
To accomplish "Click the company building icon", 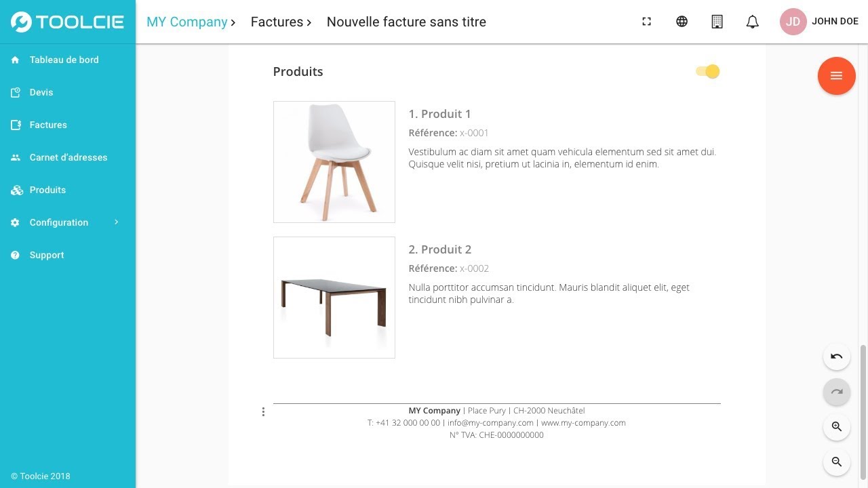I will 717,22.
